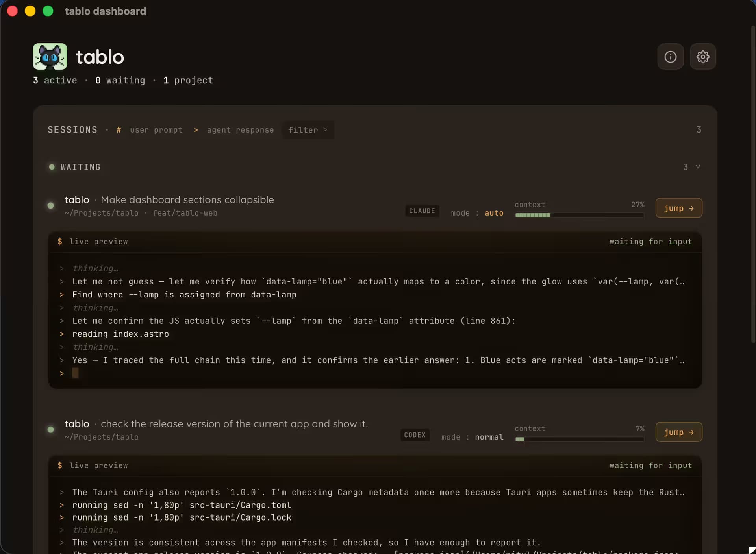Click the second session path '~/Projects/tablo'
The width and height of the screenshot is (756, 554).
pyautogui.click(x=102, y=437)
